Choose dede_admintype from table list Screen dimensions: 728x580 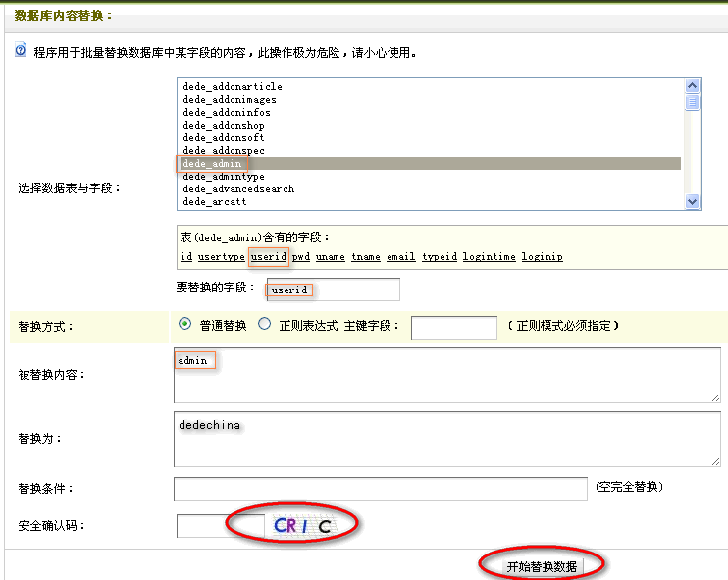coord(224,177)
